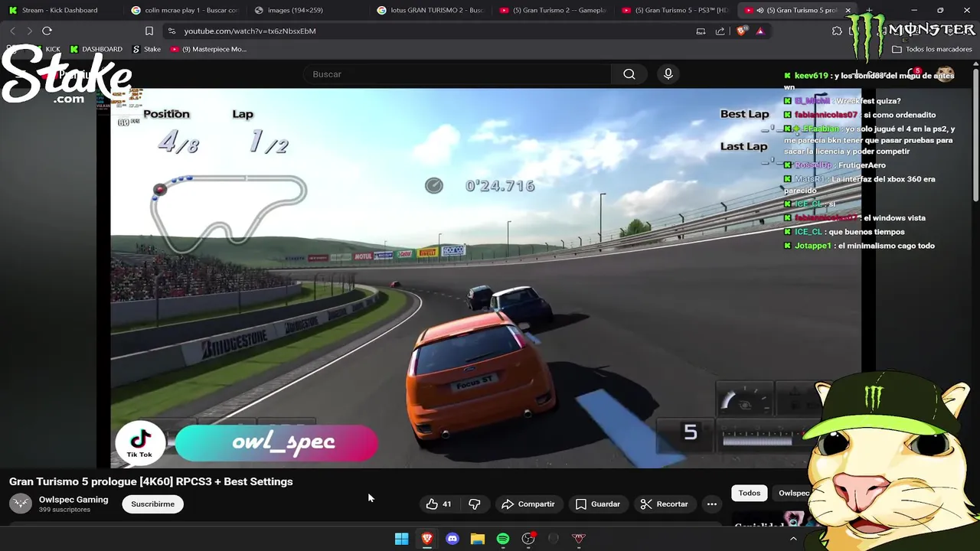Click the video title Gran Turismo 5 prologue

point(151,481)
